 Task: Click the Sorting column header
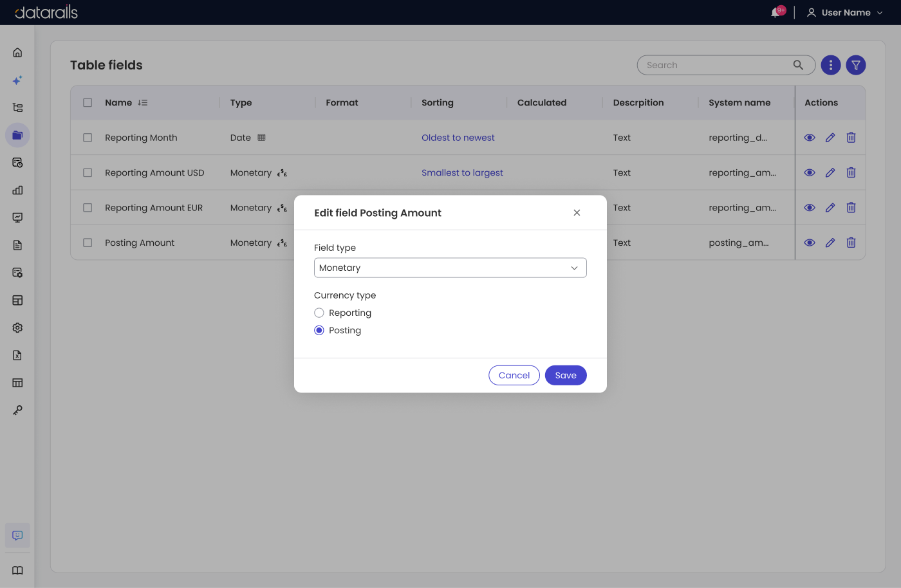(438, 103)
